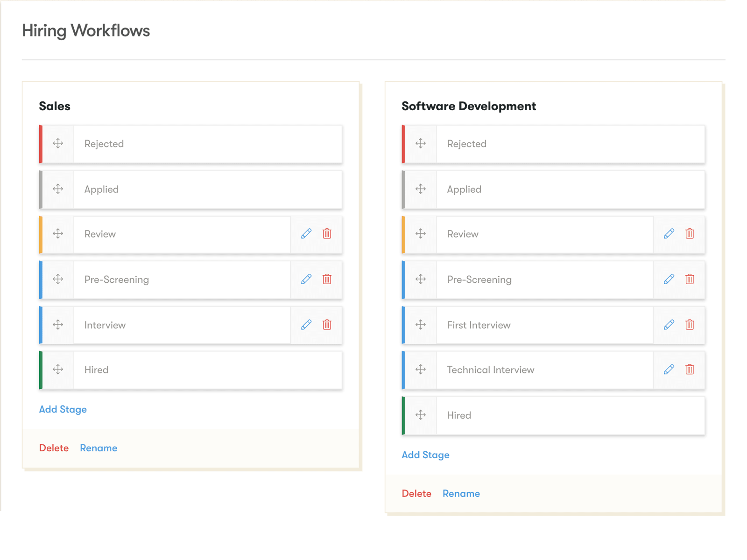Add a stage to Software Development workflow

coord(425,455)
